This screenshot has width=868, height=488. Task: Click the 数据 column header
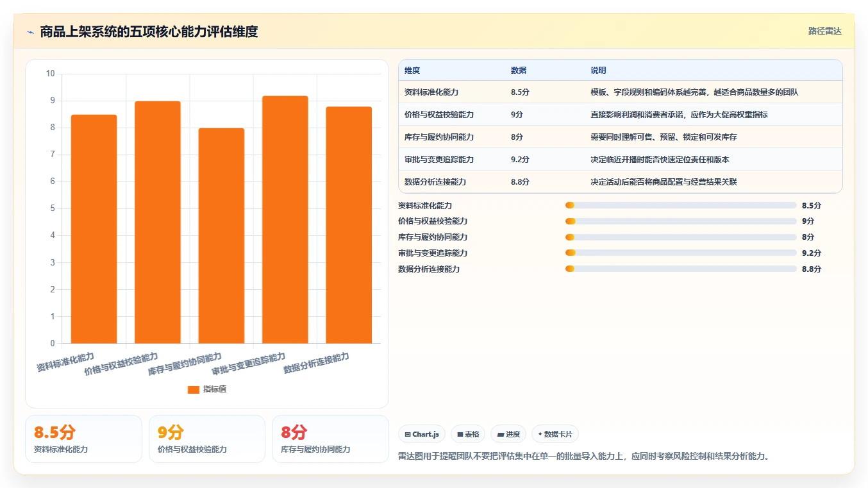click(x=519, y=71)
